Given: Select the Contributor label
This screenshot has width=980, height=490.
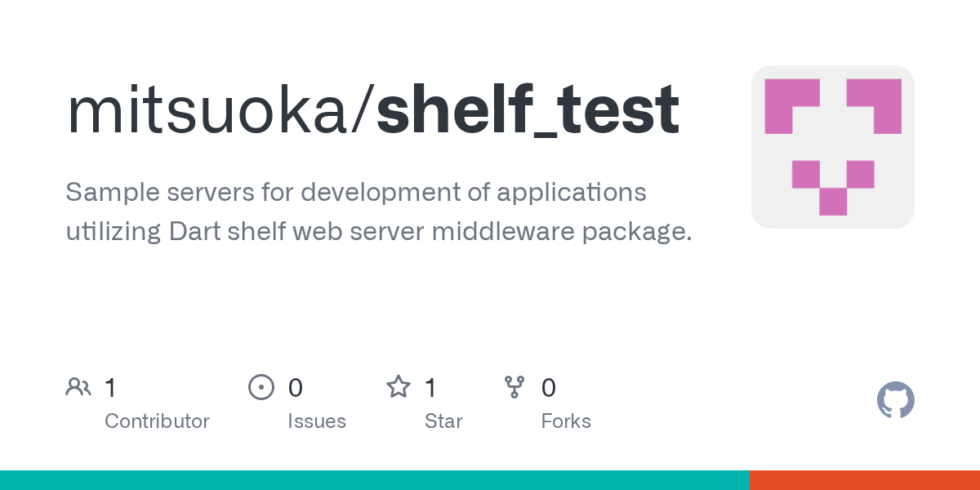Looking at the screenshot, I should click(x=157, y=421).
